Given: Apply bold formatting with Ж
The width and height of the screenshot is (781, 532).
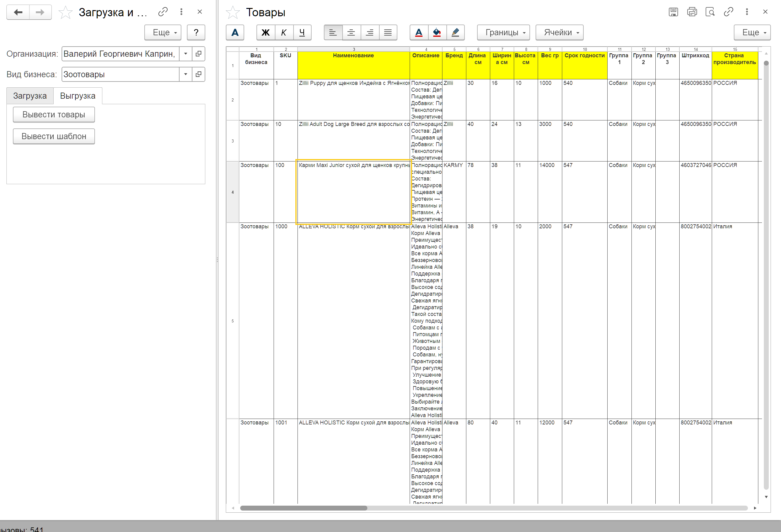Looking at the screenshot, I should 265,32.
